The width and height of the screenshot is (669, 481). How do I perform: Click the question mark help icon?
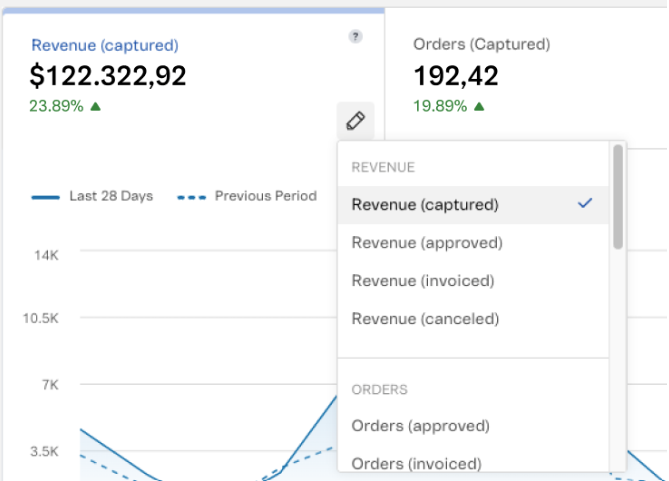(x=355, y=37)
